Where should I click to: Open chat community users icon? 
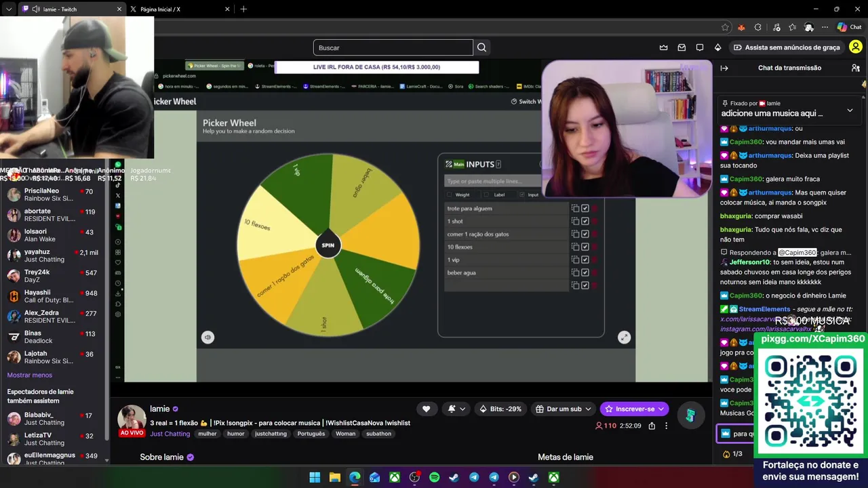click(x=855, y=68)
